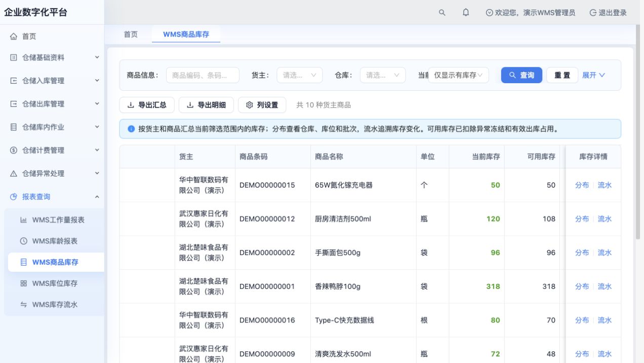Click the 仓储出库管理 outbound icon
The height and width of the screenshot is (363, 644).
pos(14,104)
